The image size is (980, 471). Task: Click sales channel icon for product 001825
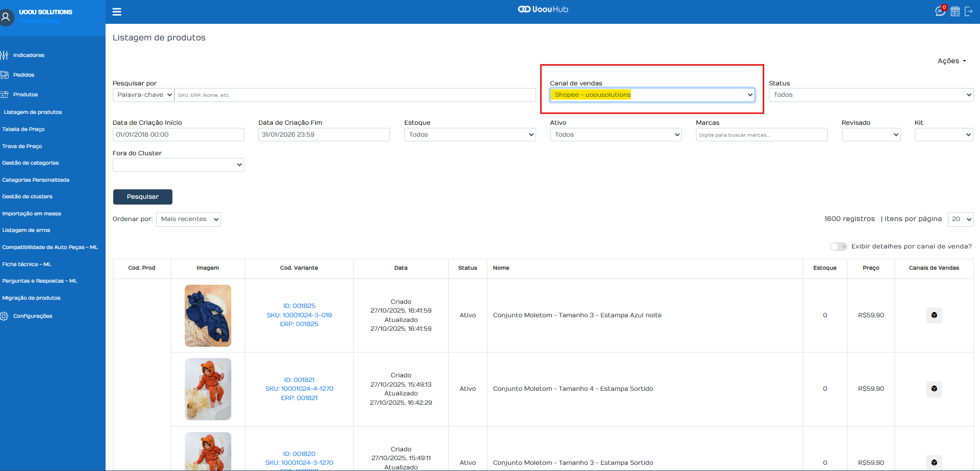click(934, 315)
